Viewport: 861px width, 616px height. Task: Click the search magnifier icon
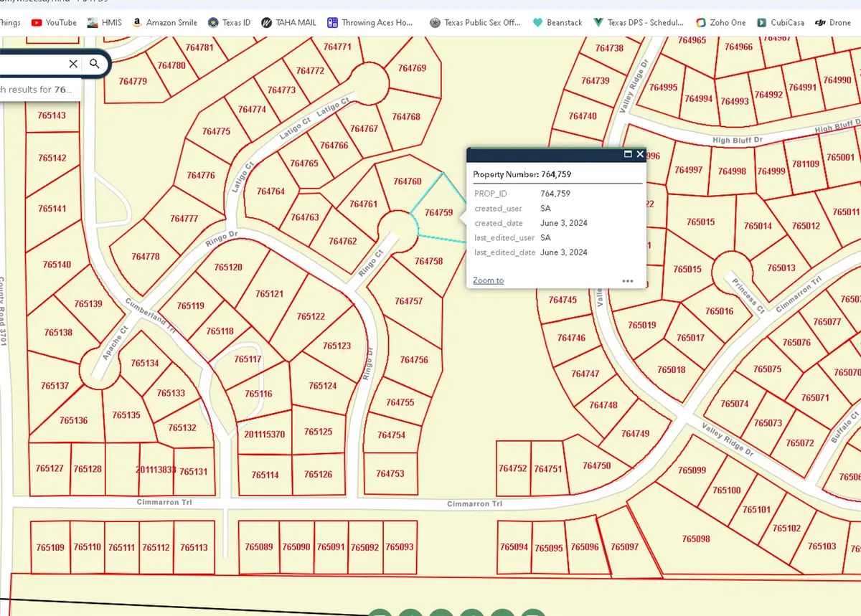pos(95,64)
